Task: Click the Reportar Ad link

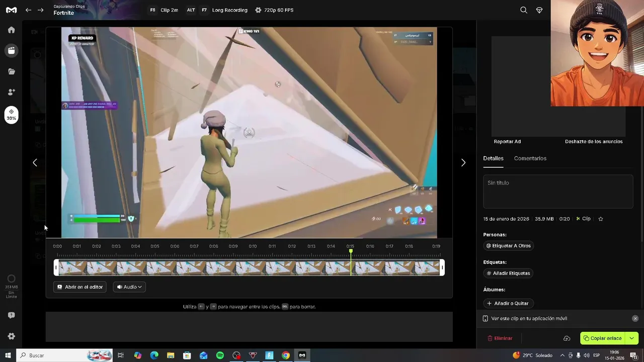Action: pyautogui.click(x=507, y=142)
